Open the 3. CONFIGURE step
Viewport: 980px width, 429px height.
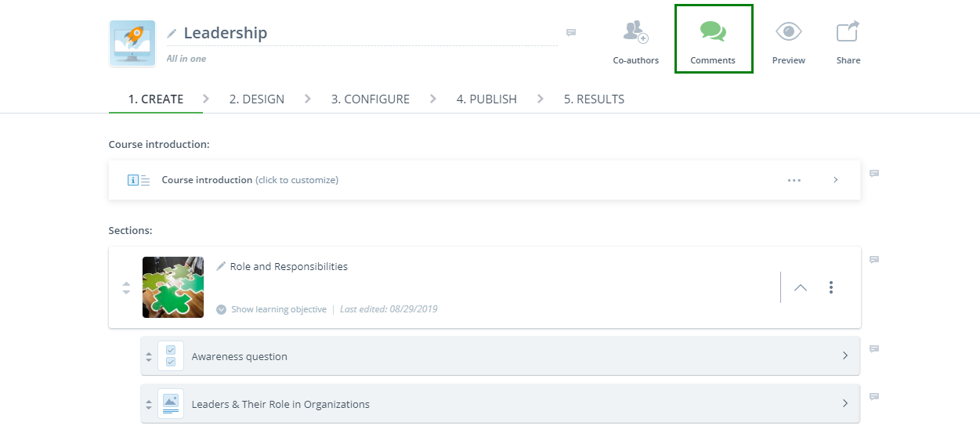click(371, 99)
